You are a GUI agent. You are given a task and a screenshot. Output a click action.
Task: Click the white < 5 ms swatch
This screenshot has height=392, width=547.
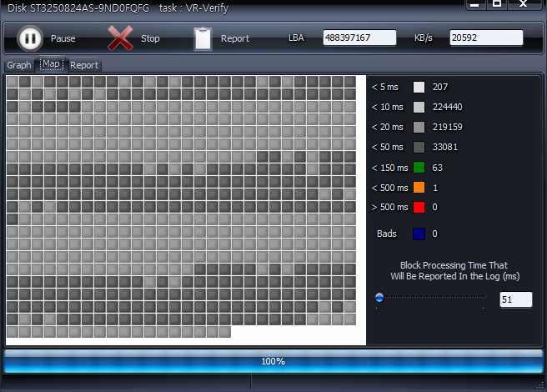(x=419, y=87)
